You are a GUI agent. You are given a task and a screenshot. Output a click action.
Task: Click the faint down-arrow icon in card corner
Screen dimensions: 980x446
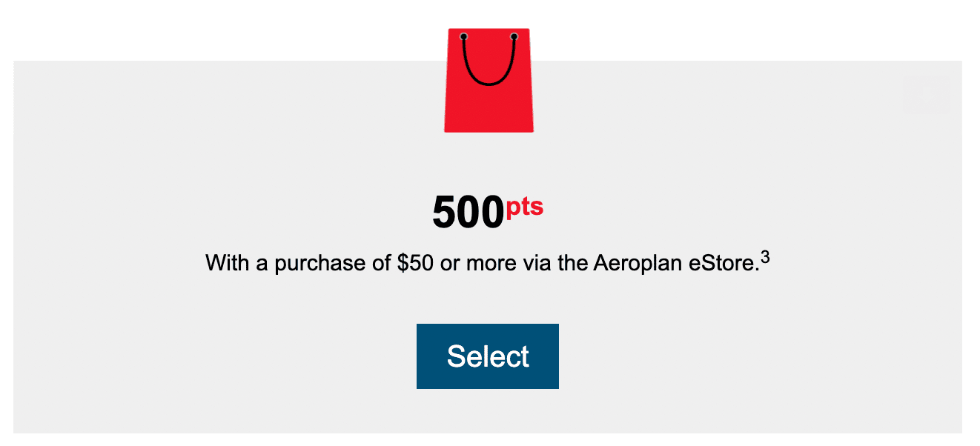[926, 95]
